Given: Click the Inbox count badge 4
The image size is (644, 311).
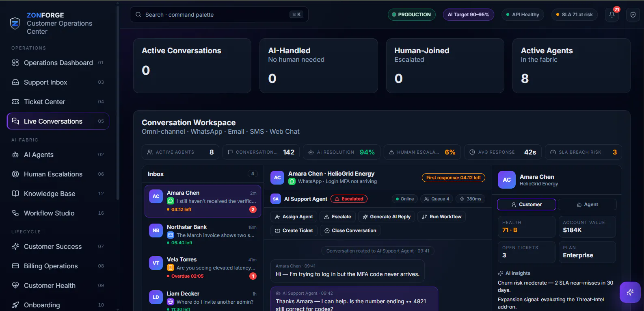Looking at the screenshot, I should click(x=253, y=174).
